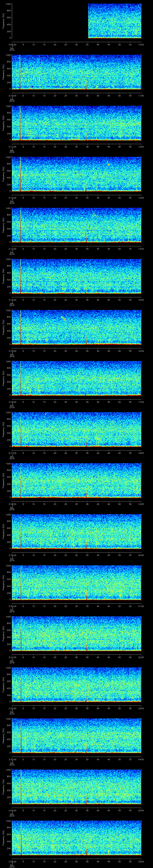Click the 2:18:00 start time label
The height and width of the screenshot is (868, 153).
coord(12,504)
